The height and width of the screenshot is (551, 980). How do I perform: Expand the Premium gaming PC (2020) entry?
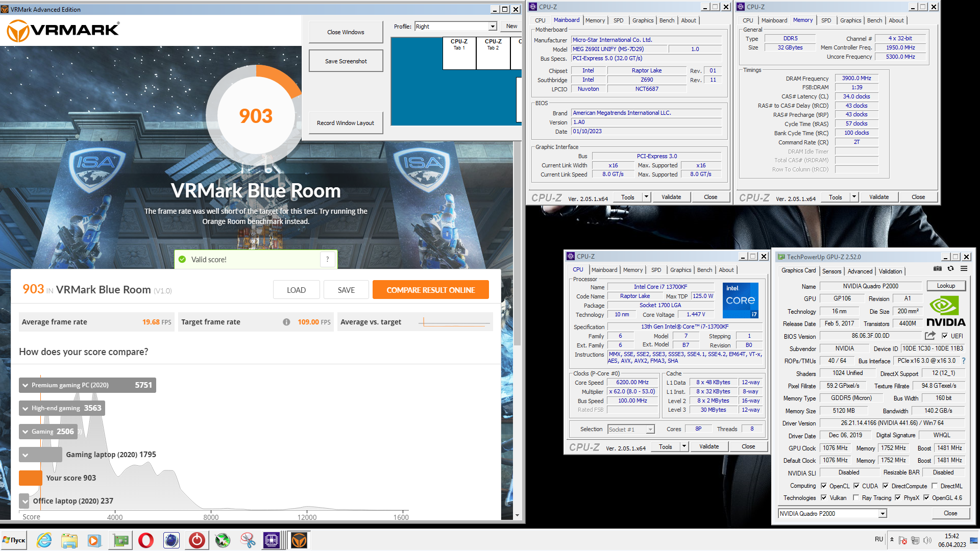(x=25, y=385)
